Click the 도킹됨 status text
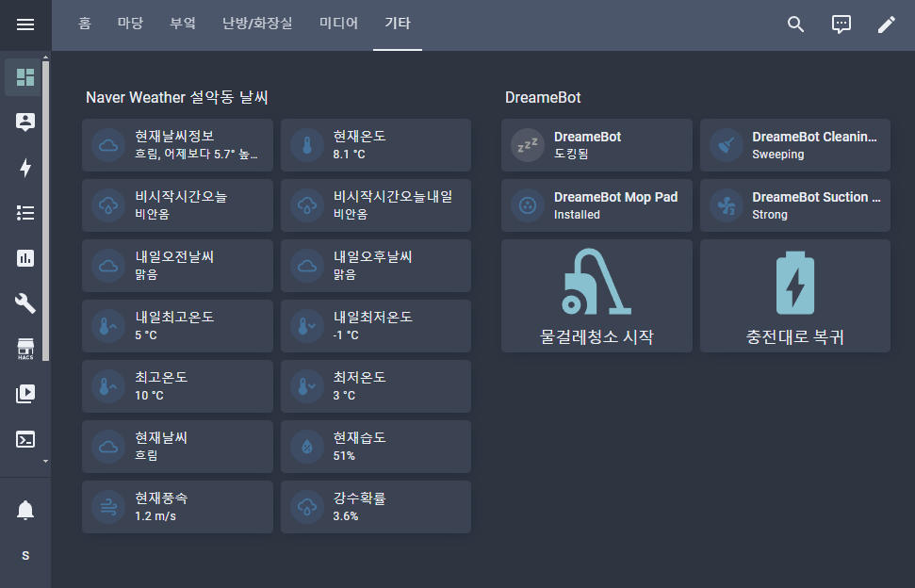 [x=571, y=154]
